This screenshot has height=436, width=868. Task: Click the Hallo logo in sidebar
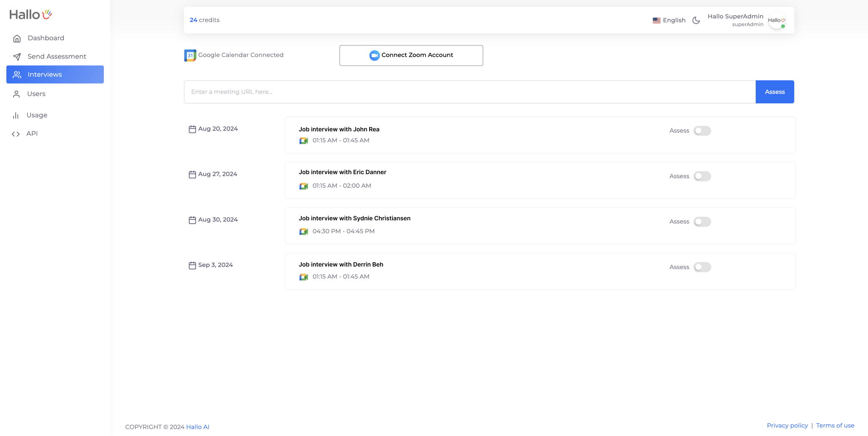tap(31, 15)
